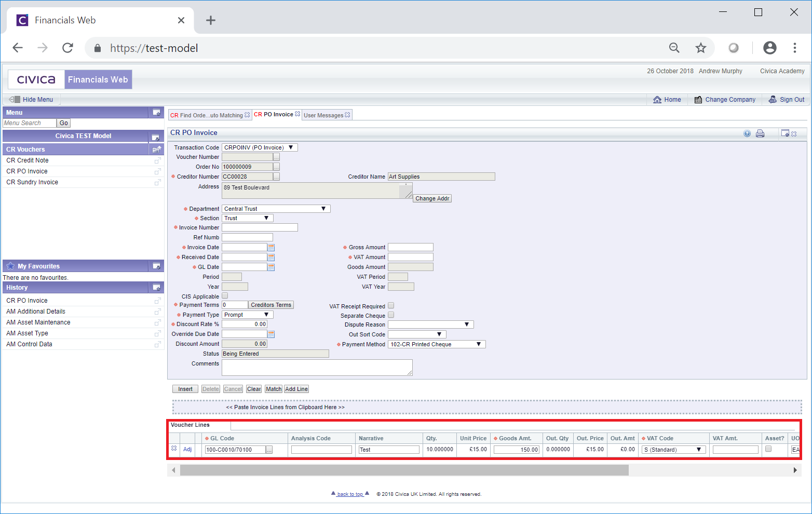Open CR Credit Note in a new window icon

158,160
